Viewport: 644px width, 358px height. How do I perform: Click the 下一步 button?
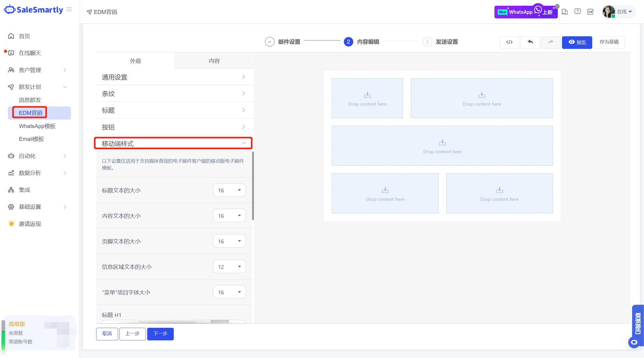[160, 334]
